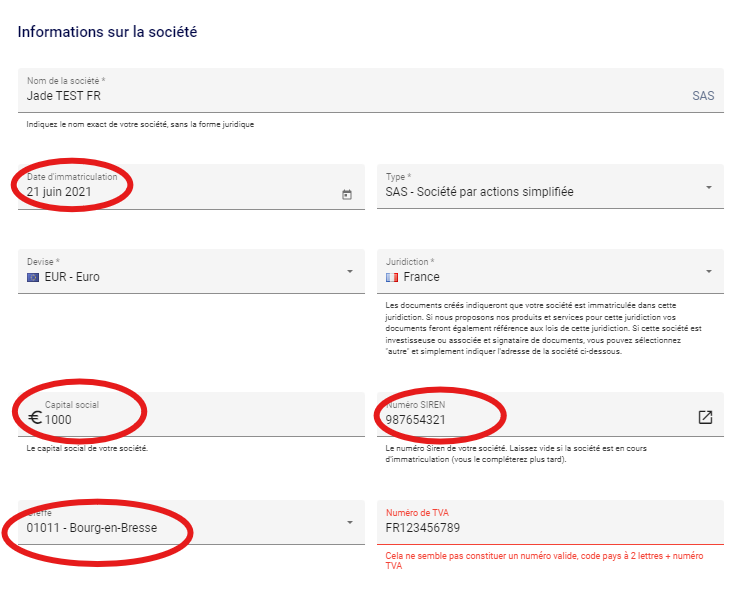Expand the Greffe dropdown arrow
Image resolution: width=739 pixels, height=607 pixels.
(x=350, y=523)
